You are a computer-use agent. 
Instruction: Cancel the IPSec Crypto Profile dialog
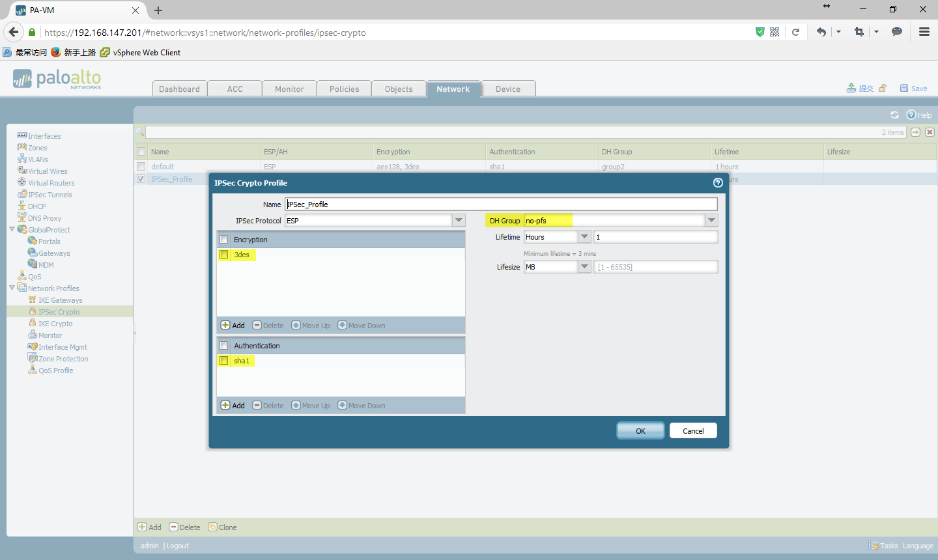[x=693, y=430]
